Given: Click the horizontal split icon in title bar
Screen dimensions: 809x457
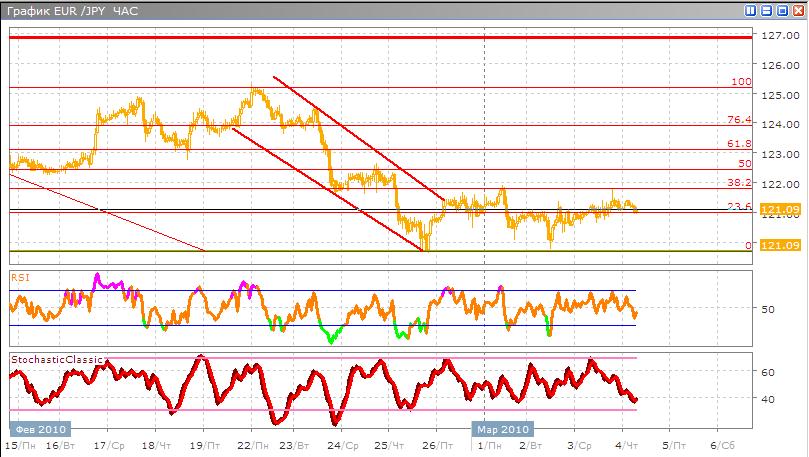Looking at the screenshot, I should pyautogui.click(x=767, y=10).
